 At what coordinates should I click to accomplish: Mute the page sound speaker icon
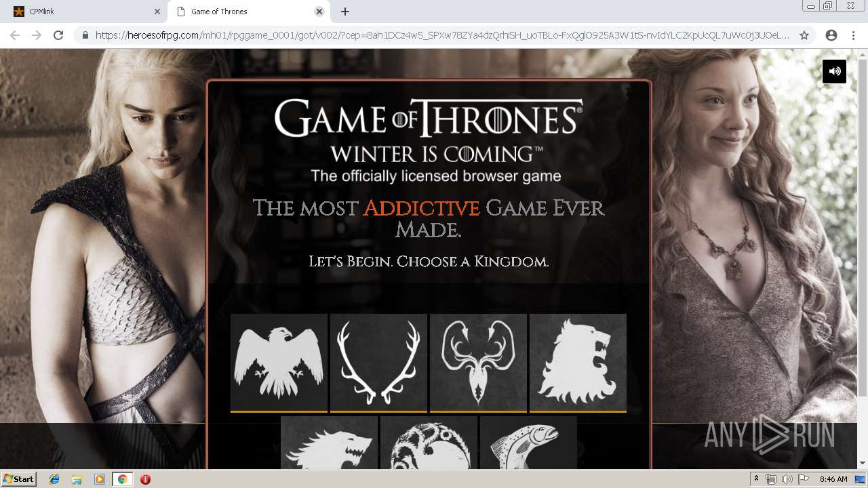pyautogui.click(x=834, y=71)
